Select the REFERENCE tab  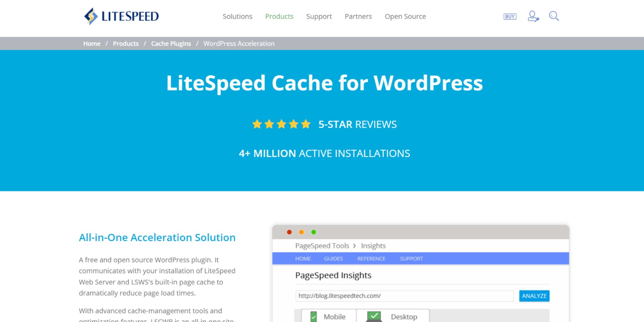[371, 258]
